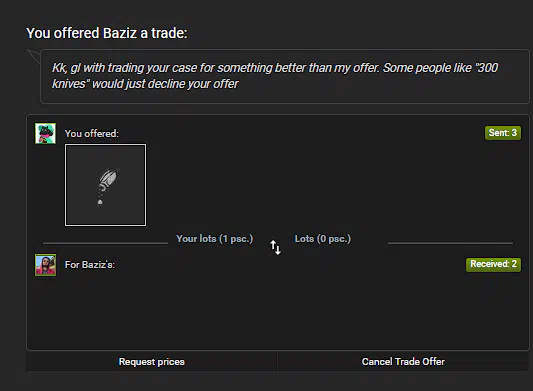Click the For Baziz's: label

tap(90, 265)
